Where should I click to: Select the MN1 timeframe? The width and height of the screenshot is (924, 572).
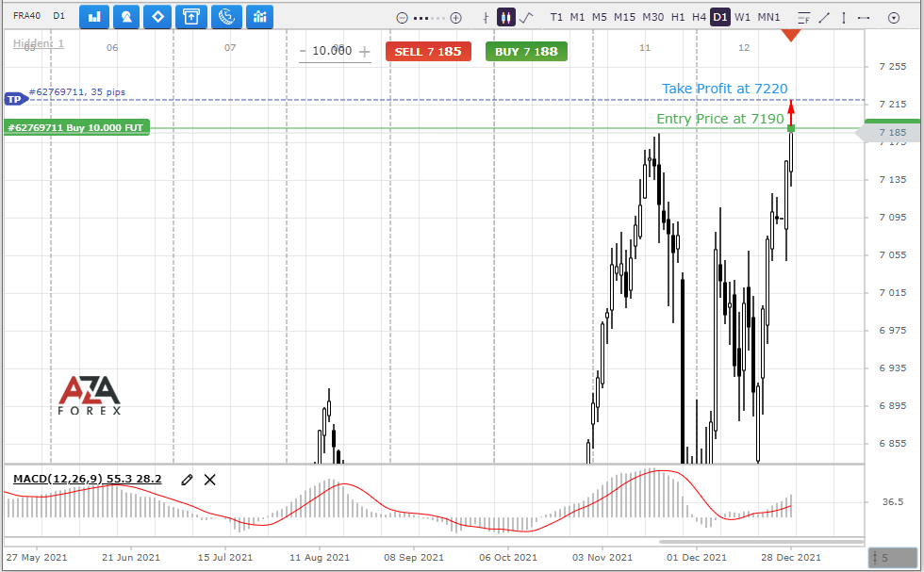768,17
